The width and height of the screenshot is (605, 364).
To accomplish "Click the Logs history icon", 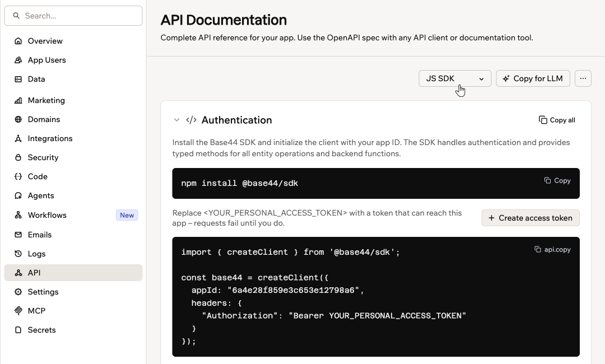I will pyautogui.click(x=18, y=254).
